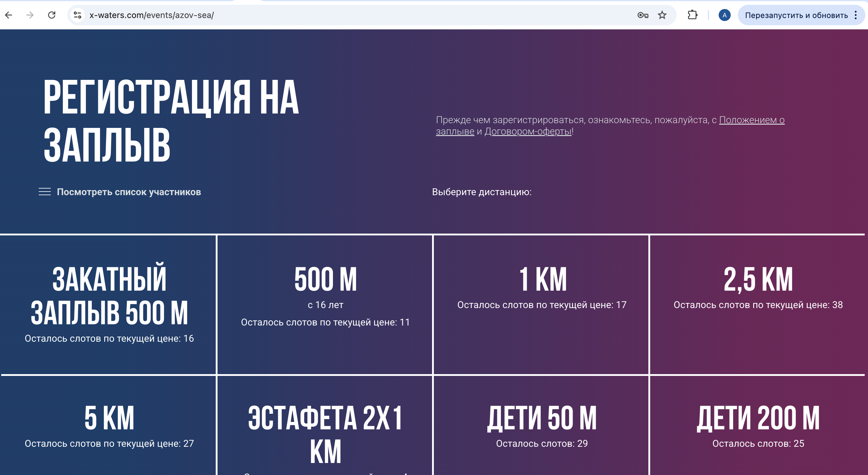Open the Договором-оферты link

528,132
